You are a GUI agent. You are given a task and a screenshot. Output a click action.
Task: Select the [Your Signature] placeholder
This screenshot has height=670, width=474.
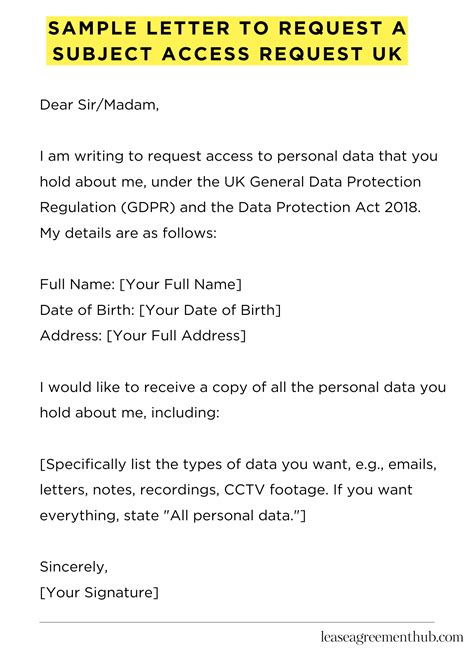point(99,592)
